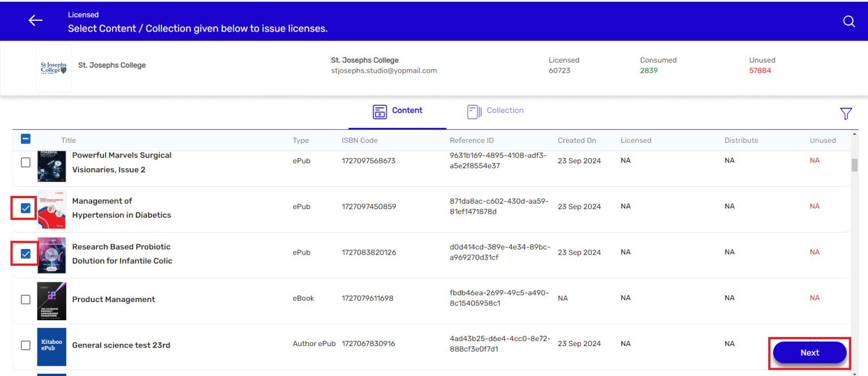Click title General science test 23rd
Image resolution: width=868 pixels, height=376 pixels.
(121, 346)
